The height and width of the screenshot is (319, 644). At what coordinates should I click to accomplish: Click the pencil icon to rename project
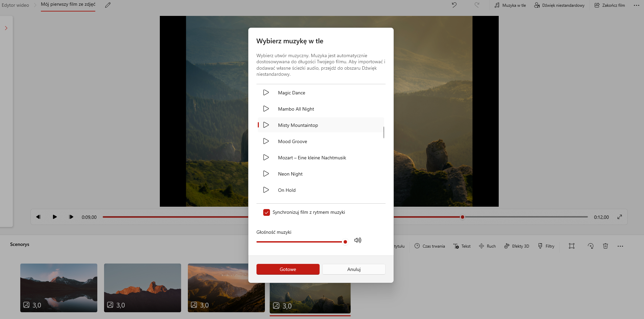coord(108,5)
